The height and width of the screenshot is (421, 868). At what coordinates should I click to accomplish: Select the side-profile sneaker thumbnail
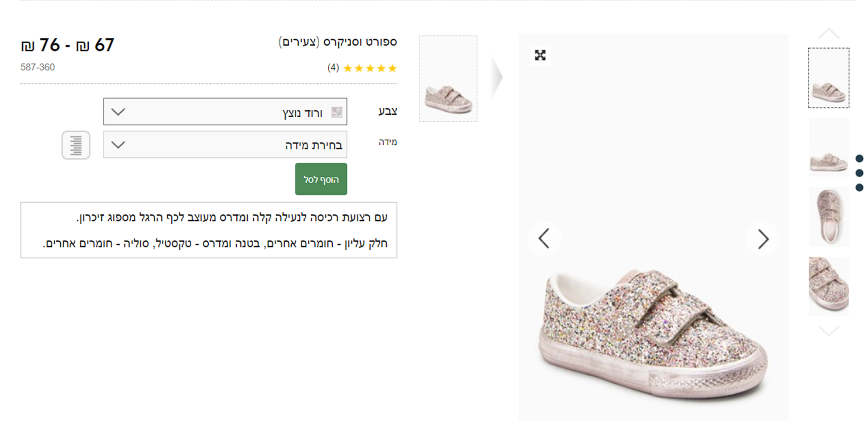point(828,148)
